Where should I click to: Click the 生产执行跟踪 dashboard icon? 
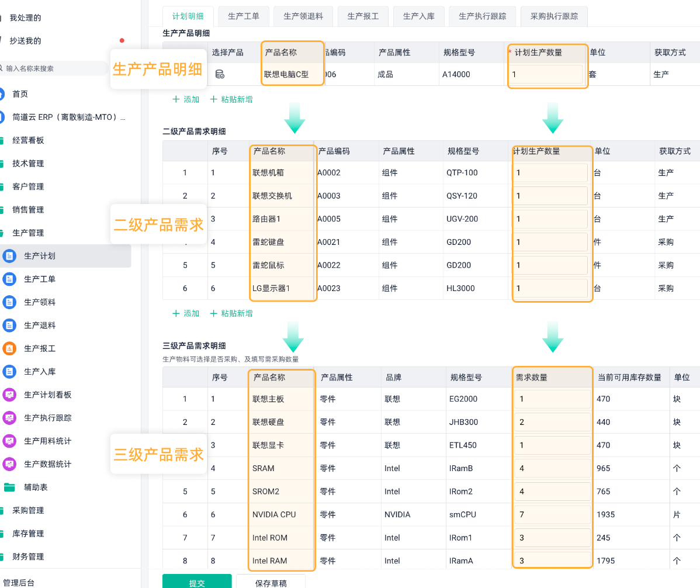[x=9, y=418]
